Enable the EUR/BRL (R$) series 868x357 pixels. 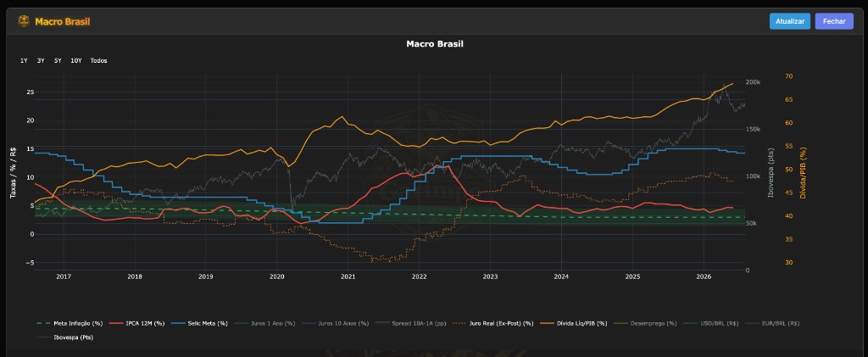click(x=772, y=323)
